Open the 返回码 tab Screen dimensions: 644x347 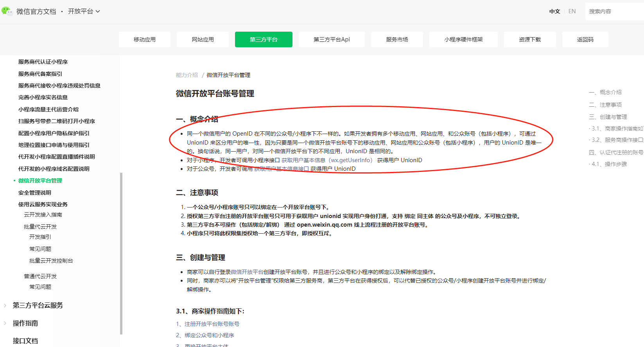(x=585, y=39)
